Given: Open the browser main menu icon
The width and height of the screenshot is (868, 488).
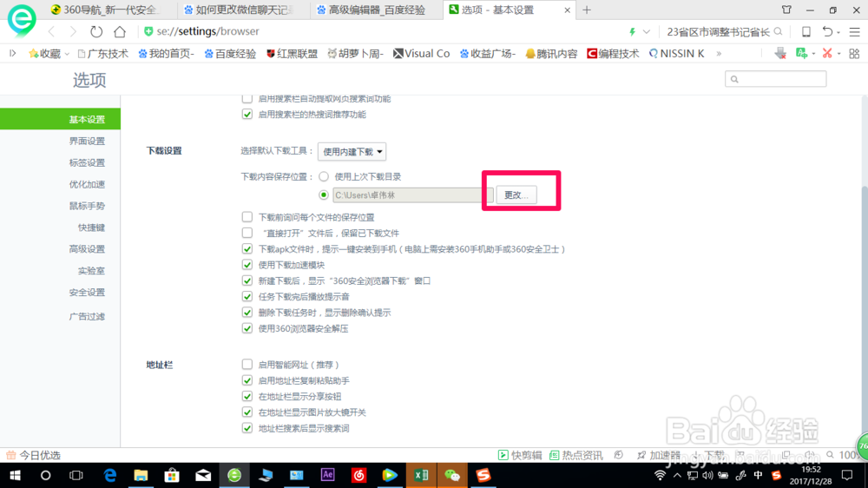Looking at the screenshot, I should pyautogui.click(x=855, y=32).
